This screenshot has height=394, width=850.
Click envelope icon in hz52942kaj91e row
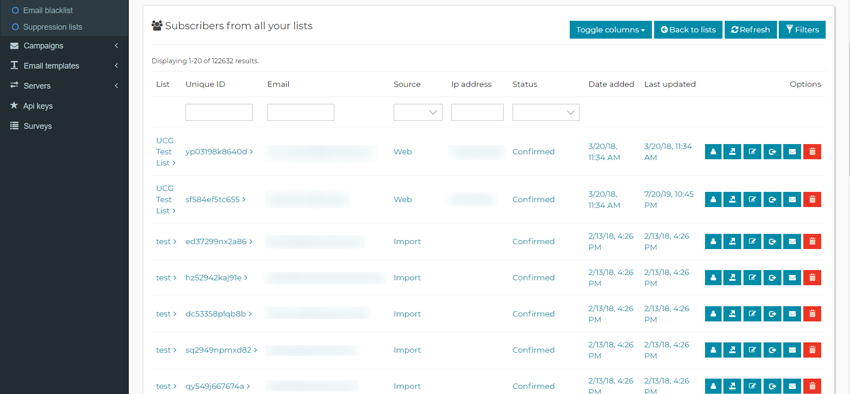[x=792, y=277]
